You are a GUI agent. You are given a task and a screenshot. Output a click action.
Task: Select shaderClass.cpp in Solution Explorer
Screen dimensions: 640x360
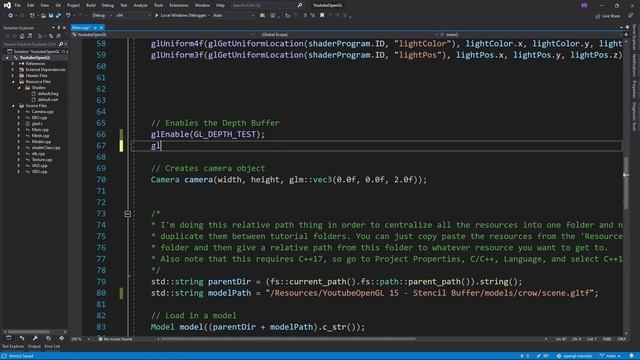[46, 148]
